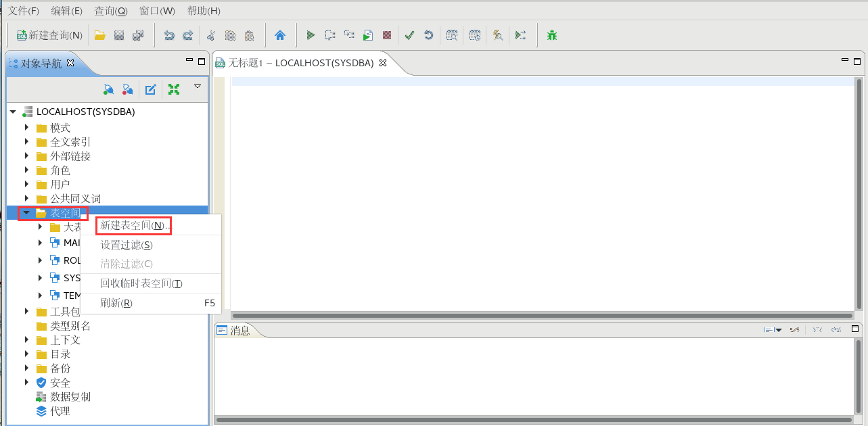Expand the 角色 folder arrow
Viewport: 868px width, 426px height.
click(x=26, y=170)
